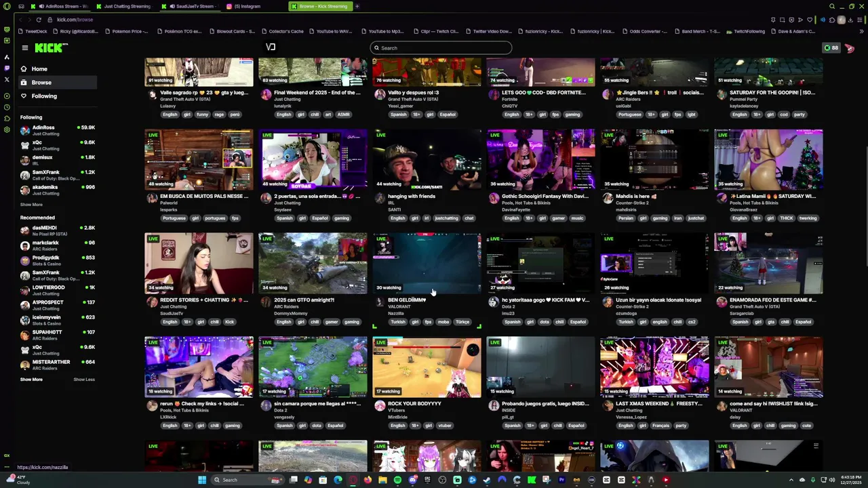Screen dimensions: 868x488
Task: Click twerking tag under Latina Mamii stream
Action: (x=808, y=218)
